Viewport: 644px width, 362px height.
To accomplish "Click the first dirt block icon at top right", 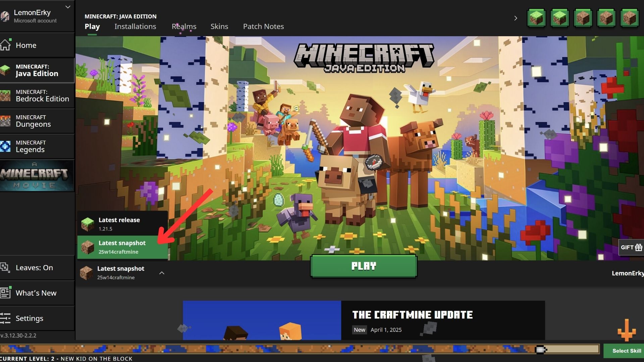I will (x=583, y=18).
